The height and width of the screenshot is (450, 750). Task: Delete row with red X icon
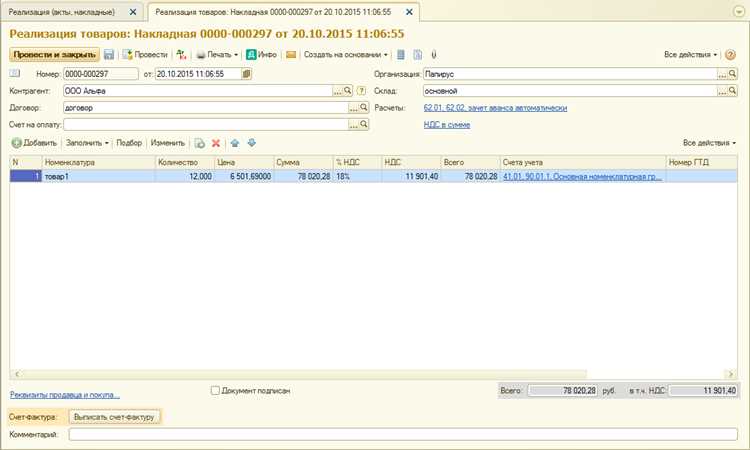coord(216,143)
